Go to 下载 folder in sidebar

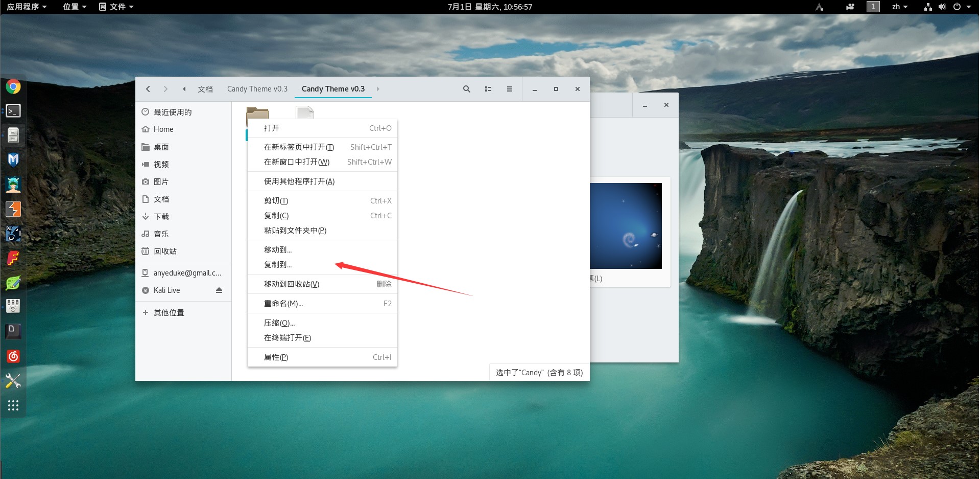(161, 217)
